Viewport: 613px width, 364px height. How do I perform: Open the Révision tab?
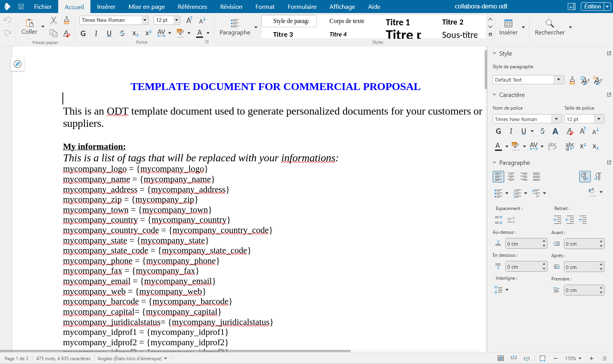(231, 7)
